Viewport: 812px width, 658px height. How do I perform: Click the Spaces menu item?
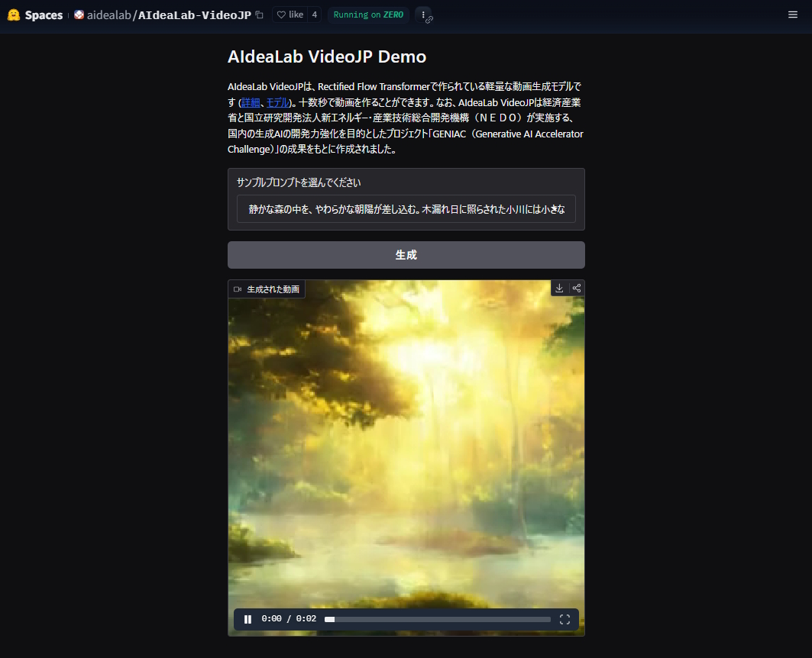(45, 14)
